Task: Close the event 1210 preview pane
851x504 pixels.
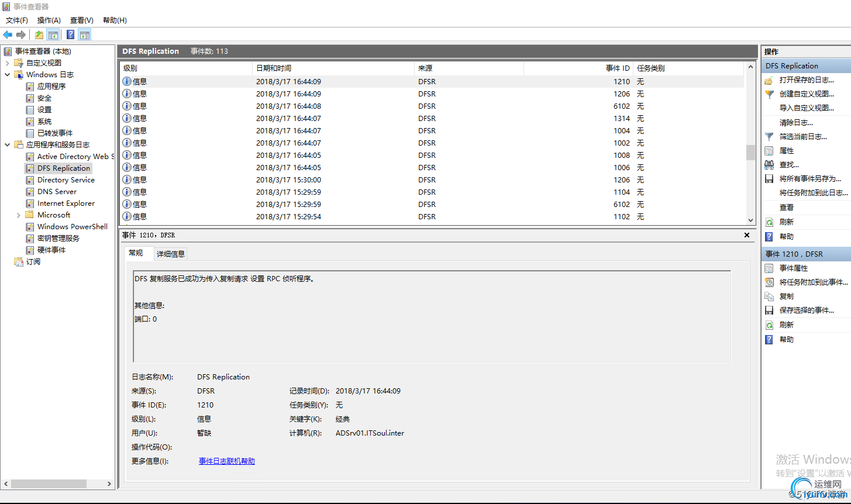Action: click(747, 235)
